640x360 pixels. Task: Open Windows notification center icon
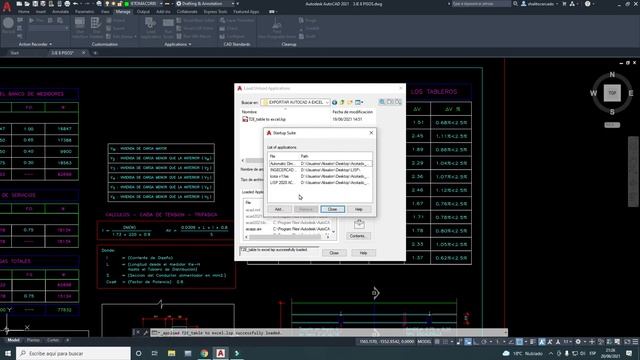click(x=629, y=353)
